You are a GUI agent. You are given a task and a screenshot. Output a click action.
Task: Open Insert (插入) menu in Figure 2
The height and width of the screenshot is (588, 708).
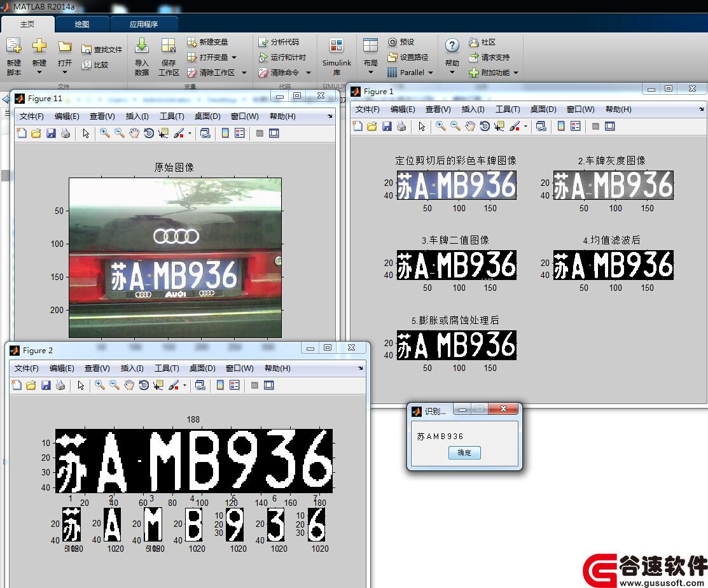tap(132, 368)
